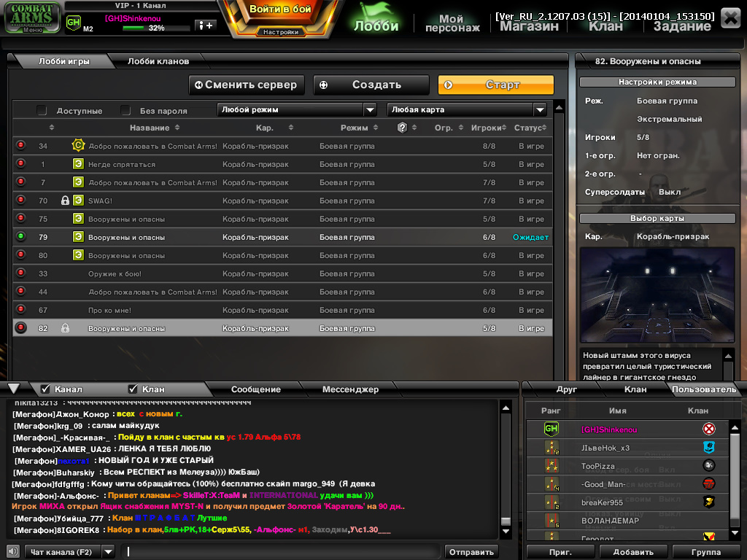747x560 pixels.
Task: Click the green Lobby flag icon
Action: [x=376, y=17]
